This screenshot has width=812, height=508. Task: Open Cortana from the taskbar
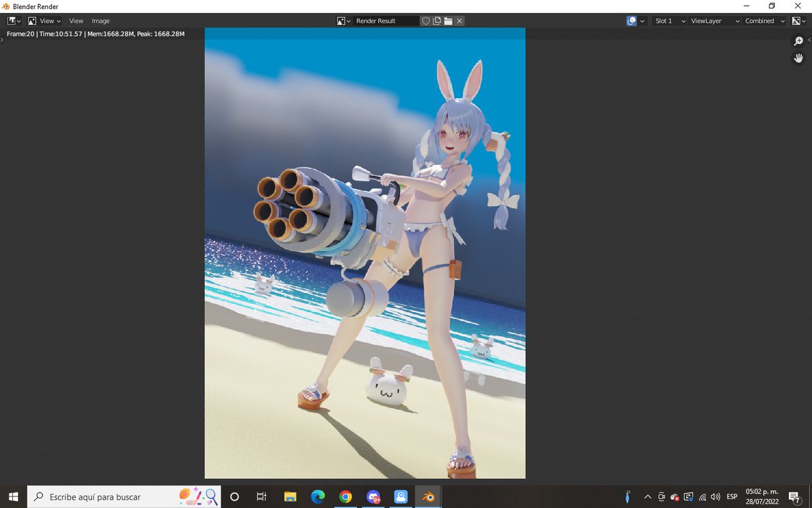235,496
